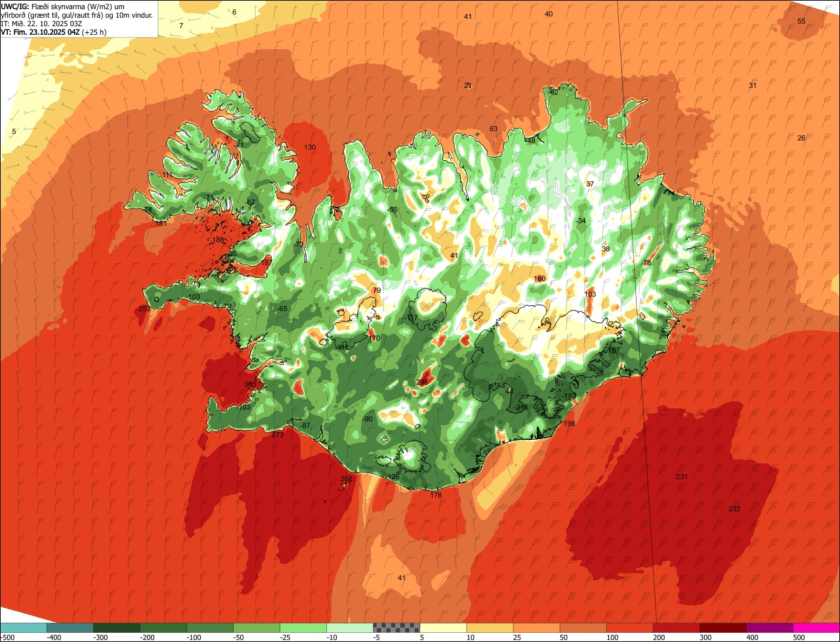Image resolution: width=840 pixels, height=642 pixels.
Task: Click the map value 130 in the northwest bay
Action: 310,147
